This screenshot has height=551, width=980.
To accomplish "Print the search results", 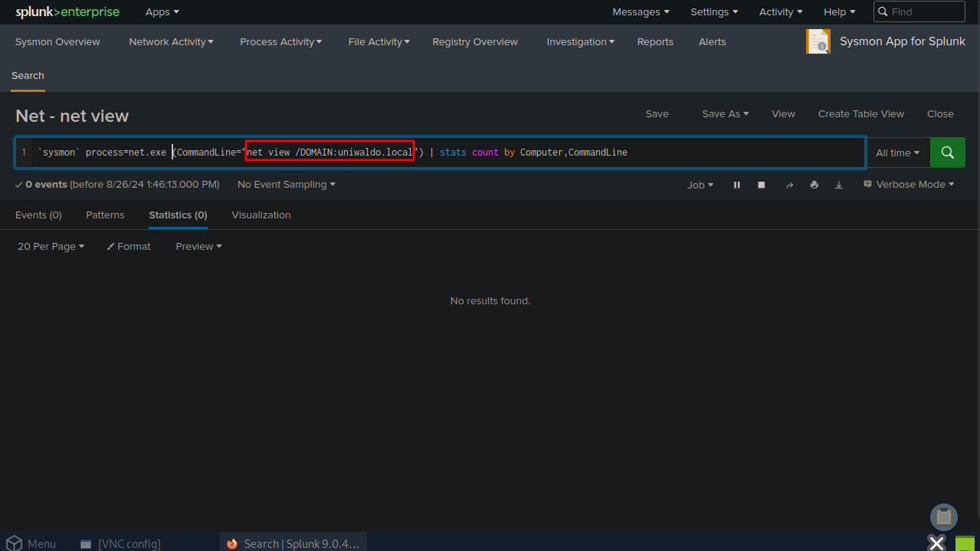I will pyautogui.click(x=814, y=185).
